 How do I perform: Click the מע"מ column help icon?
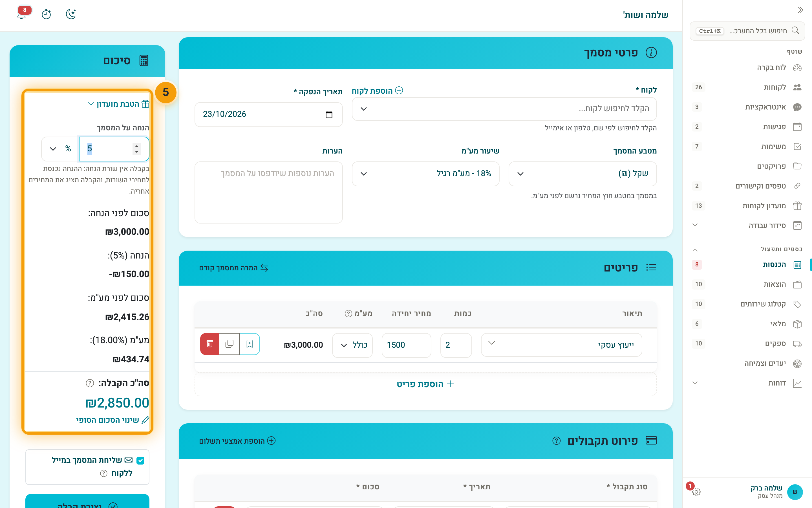tap(348, 314)
